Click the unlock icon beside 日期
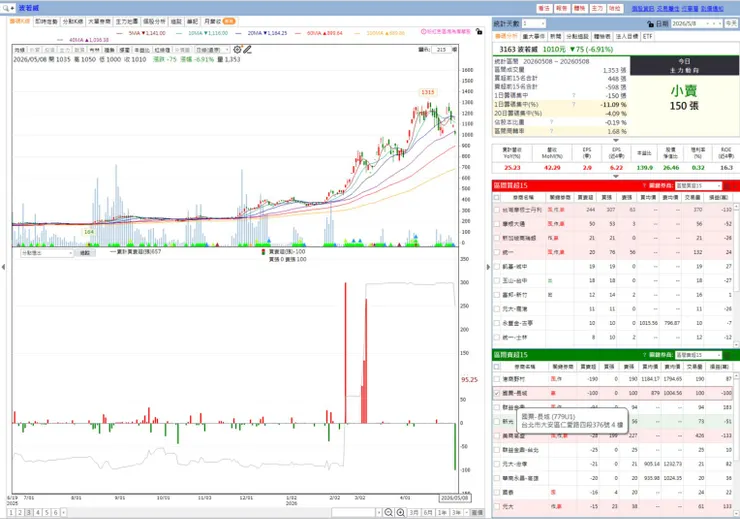Viewport: 740px width, 519px height. click(x=650, y=24)
